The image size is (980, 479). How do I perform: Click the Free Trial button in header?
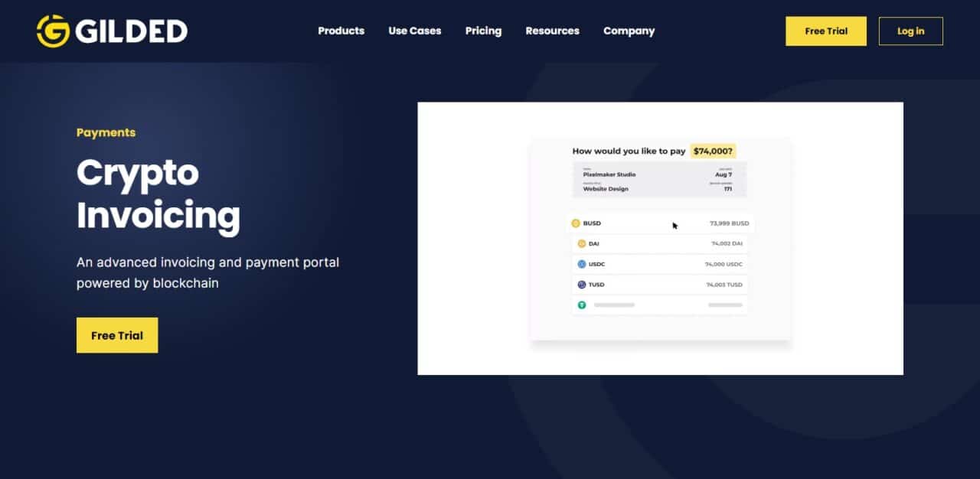tap(826, 31)
